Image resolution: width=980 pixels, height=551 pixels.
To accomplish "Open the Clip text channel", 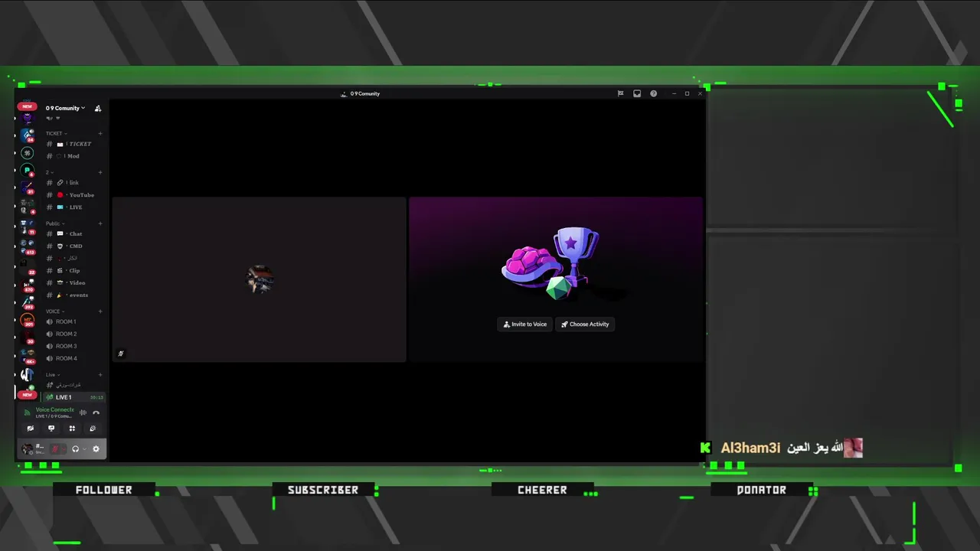I will coord(74,271).
